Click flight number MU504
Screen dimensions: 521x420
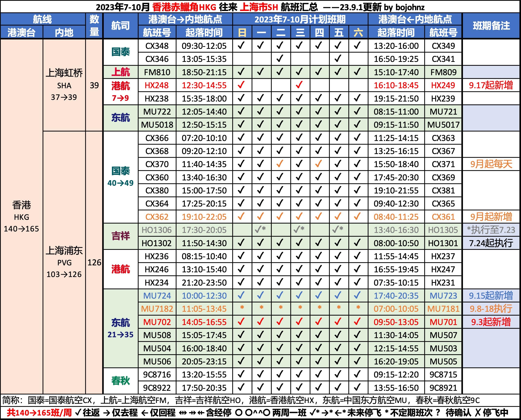[x=157, y=348]
